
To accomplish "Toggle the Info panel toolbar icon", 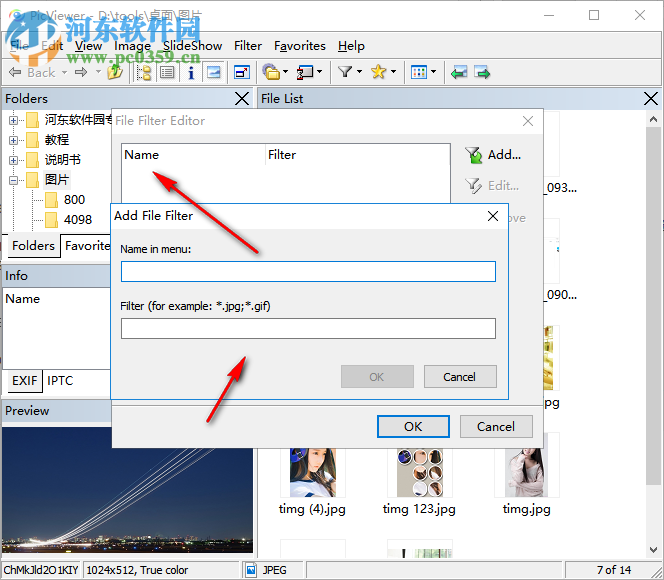I will [191, 72].
